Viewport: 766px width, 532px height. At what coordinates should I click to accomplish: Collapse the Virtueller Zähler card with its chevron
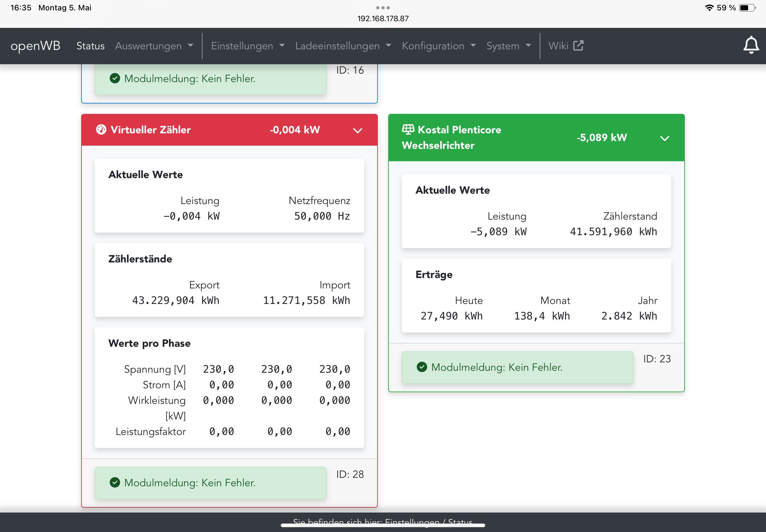(357, 130)
